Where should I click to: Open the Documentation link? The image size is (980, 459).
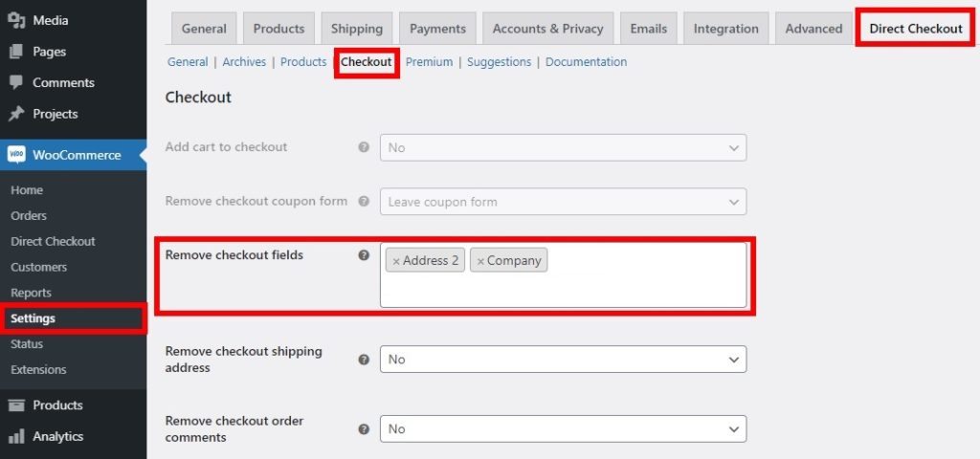[587, 62]
